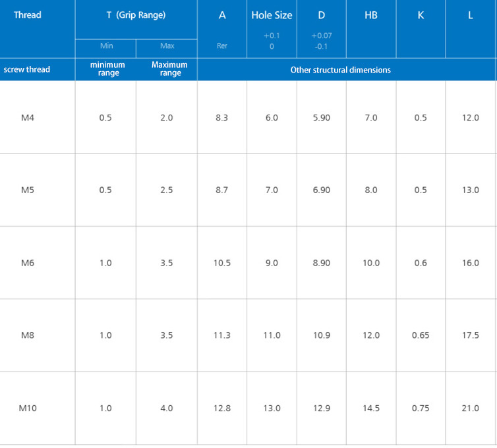Click 'Other structural dimensions' heading
The image size is (497, 448).
(x=341, y=70)
